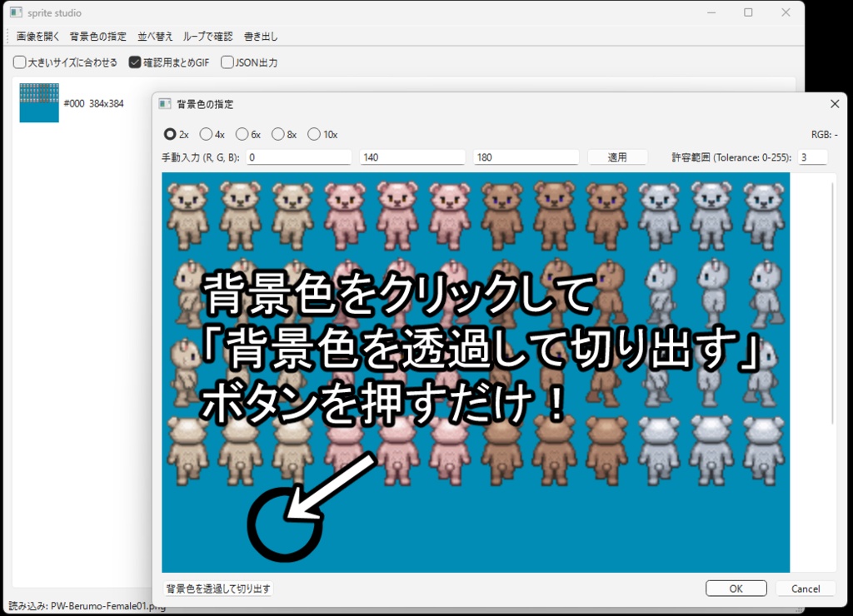853x616 pixels.
Task: Confirm with the OK button
Action: 736,588
